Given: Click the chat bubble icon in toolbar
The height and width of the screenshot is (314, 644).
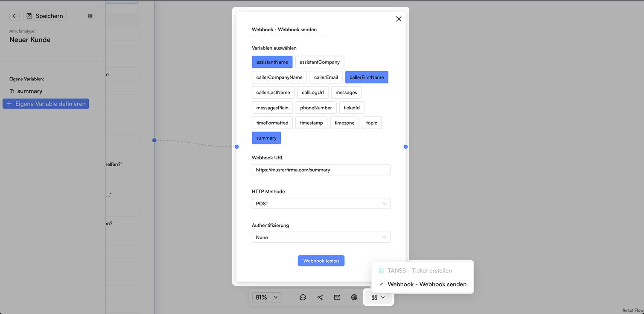Looking at the screenshot, I should [x=303, y=297].
